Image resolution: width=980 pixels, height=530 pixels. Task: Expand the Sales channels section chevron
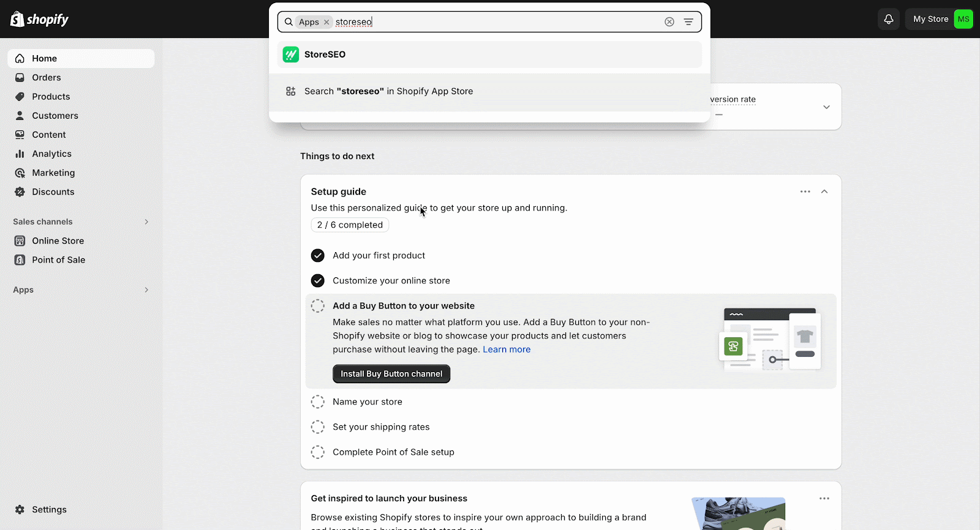[x=146, y=222]
